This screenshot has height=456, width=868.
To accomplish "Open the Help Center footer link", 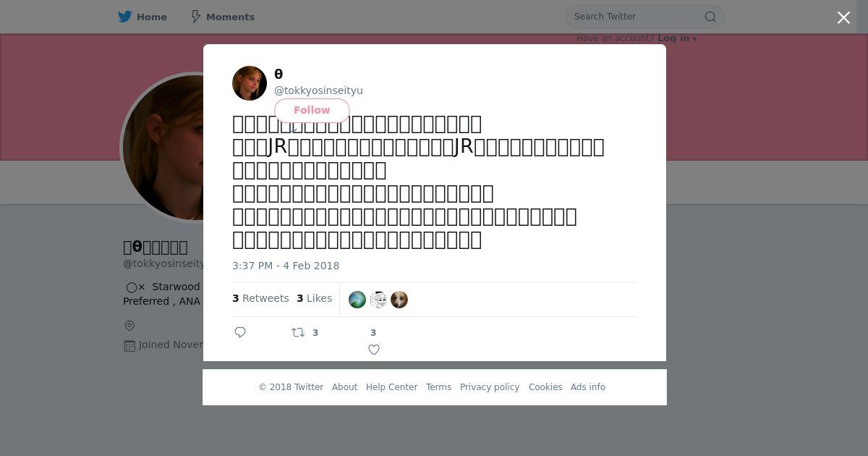I will tap(391, 387).
